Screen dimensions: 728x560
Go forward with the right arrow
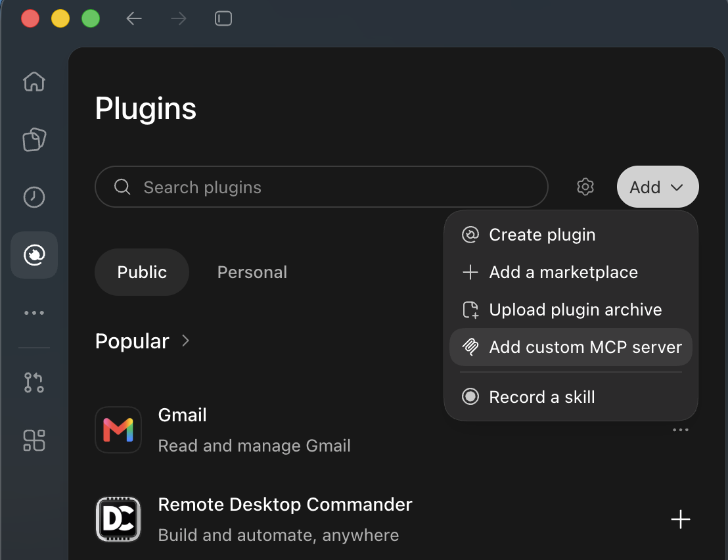click(178, 18)
